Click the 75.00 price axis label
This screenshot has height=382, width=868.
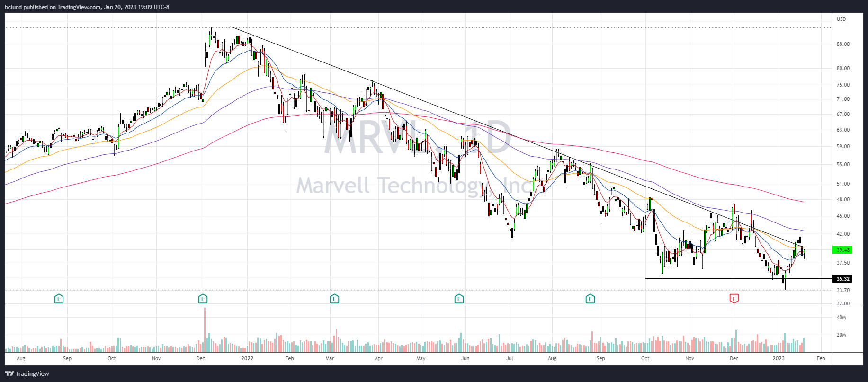point(843,85)
